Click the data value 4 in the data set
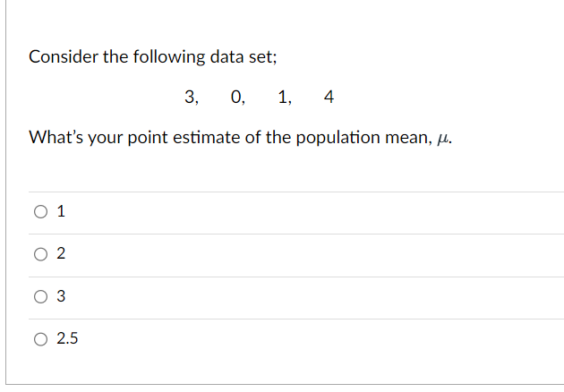This screenshot has width=564, height=392. 329,97
